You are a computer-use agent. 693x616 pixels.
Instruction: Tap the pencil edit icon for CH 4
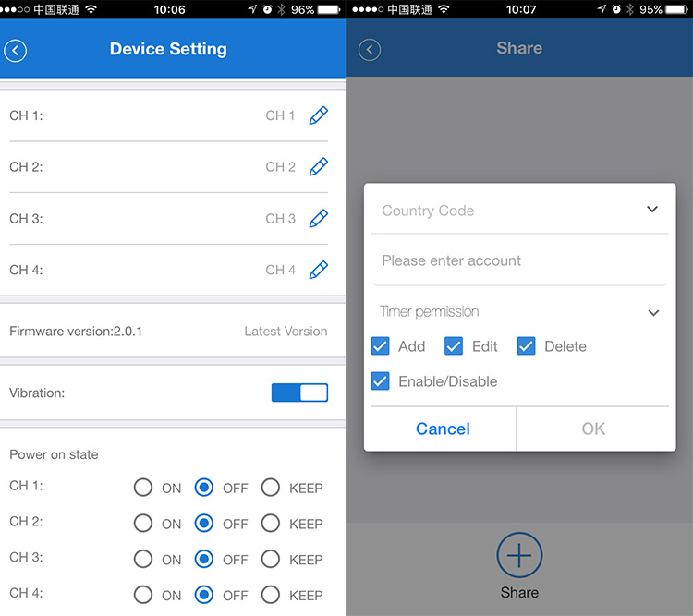[x=318, y=270]
